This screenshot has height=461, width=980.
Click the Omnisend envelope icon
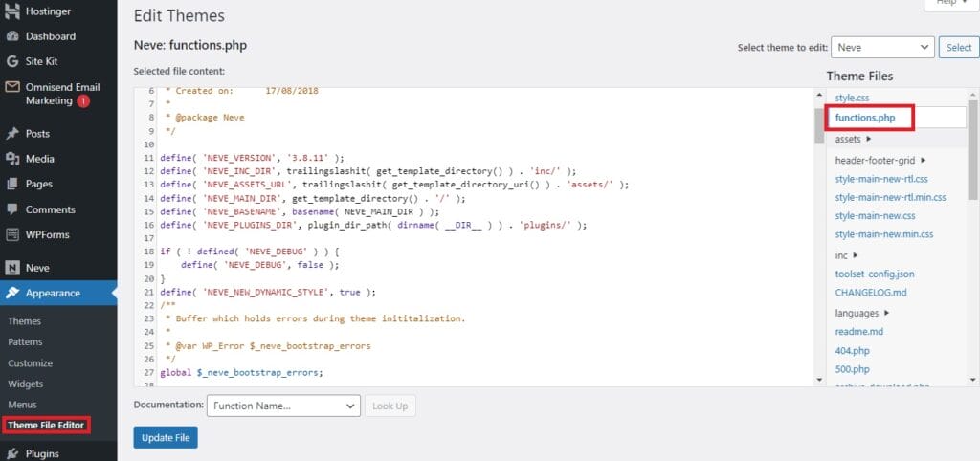coord(11,87)
